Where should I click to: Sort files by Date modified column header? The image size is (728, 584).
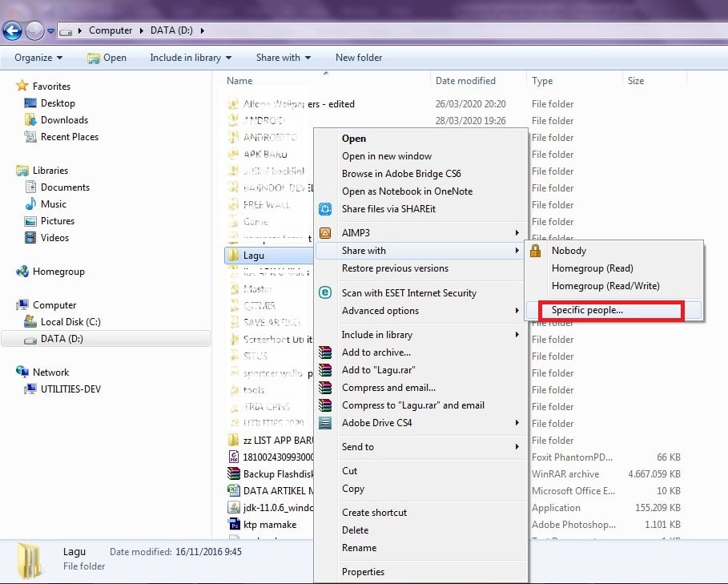[x=465, y=81]
